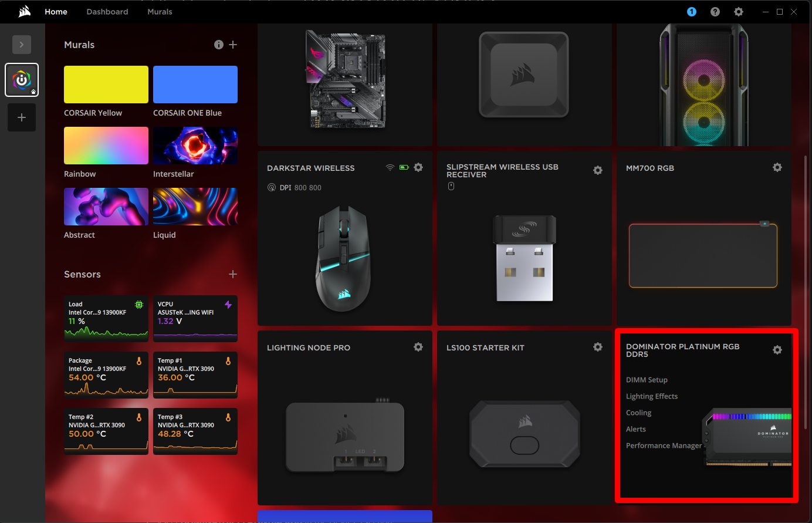Open Lighting Effects for Dominator RAM
The height and width of the screenshot is (523, 812).
pos(652,396)
